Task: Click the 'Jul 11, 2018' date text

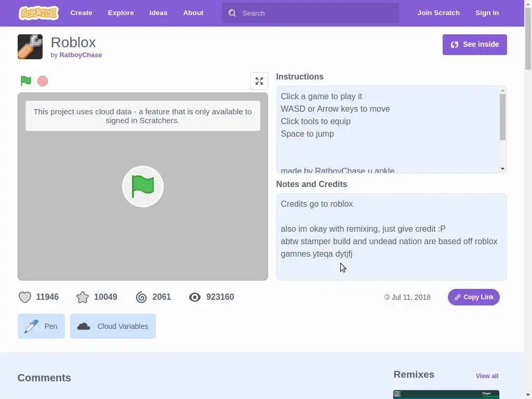Action: point(411,297)
